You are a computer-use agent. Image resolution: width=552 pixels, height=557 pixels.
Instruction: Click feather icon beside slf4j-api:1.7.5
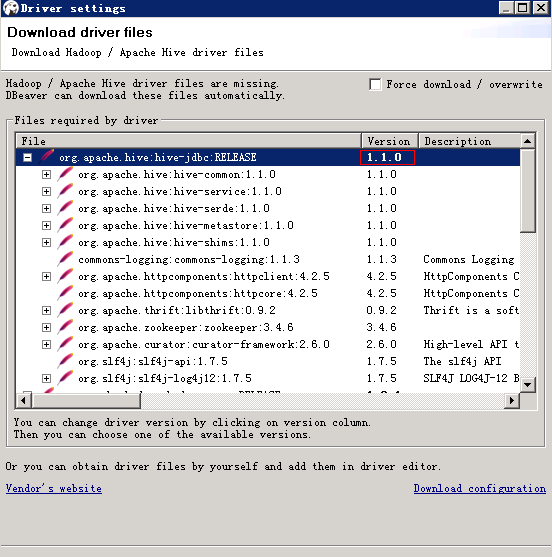coord(65,361)
